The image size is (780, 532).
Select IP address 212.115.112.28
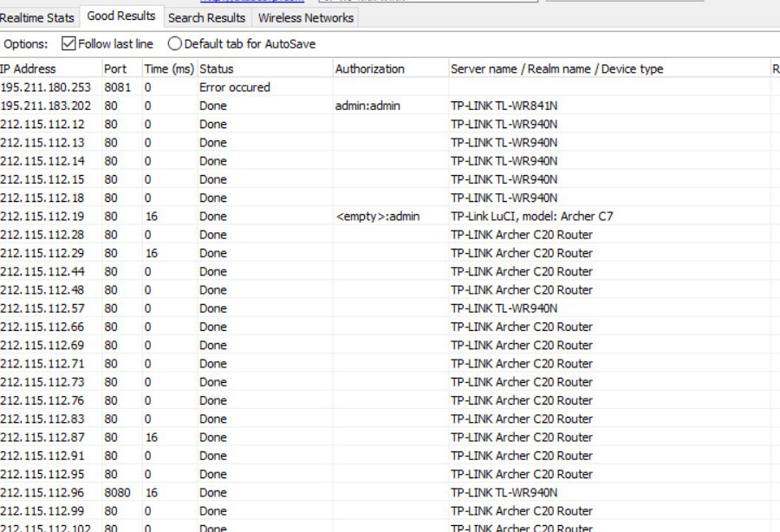point(42,235)
